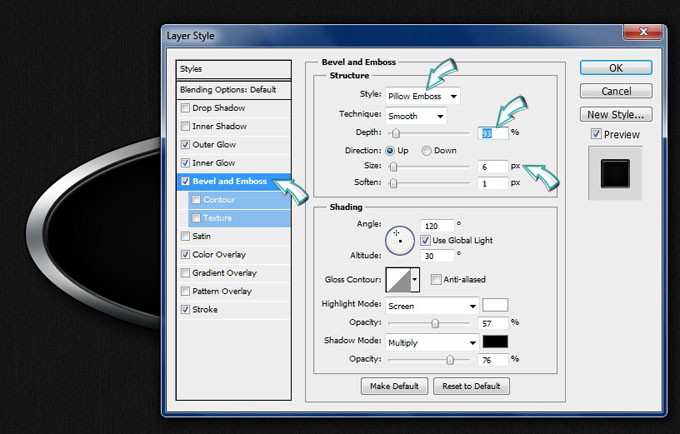The image size is (680, 434).
Task: Open the white Highlight color swatch
Action: coord(495,305)
